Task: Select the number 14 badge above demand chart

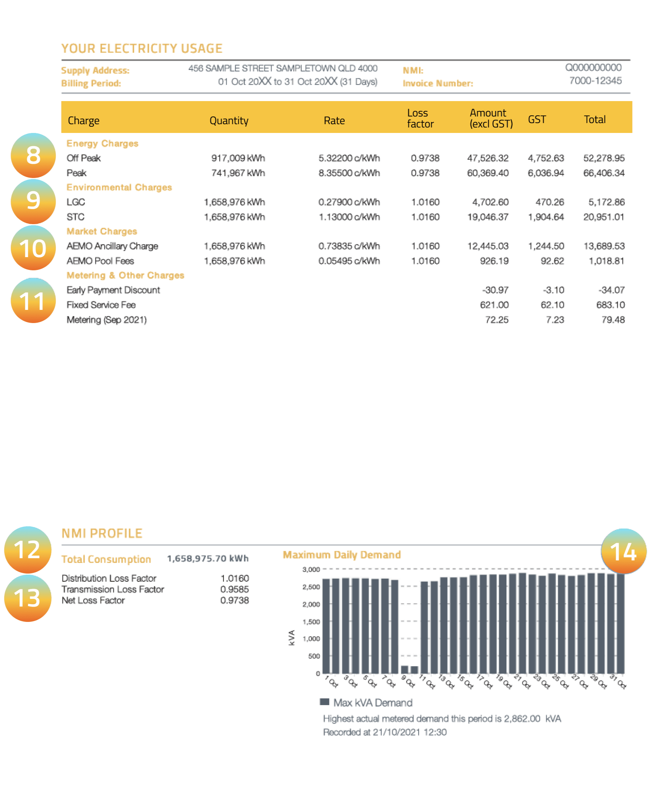Action: [x=623, y=552]
